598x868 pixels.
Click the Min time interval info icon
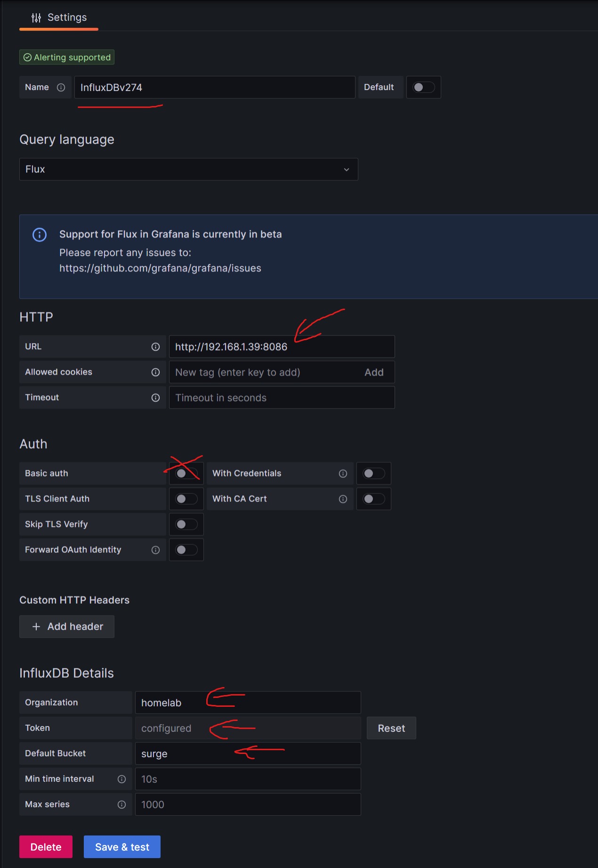point(121,779)
